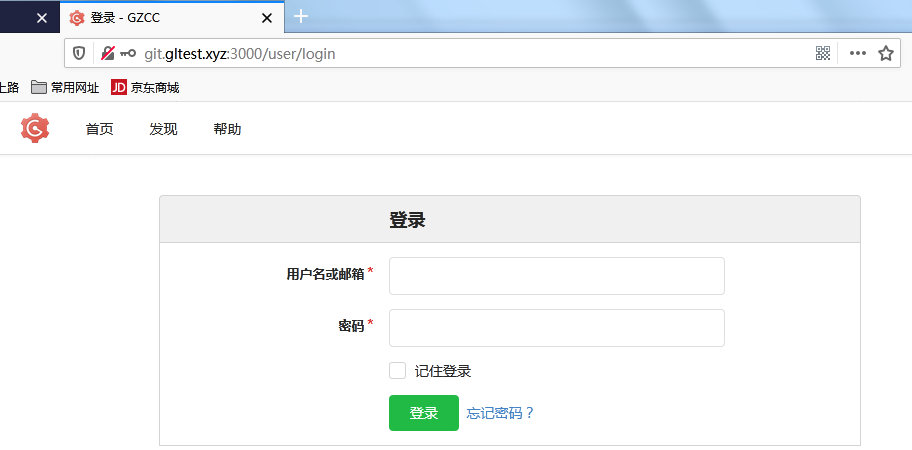Open the QR code icon in address bar
The width and height of the screenshot is (912, 450).
822,53
